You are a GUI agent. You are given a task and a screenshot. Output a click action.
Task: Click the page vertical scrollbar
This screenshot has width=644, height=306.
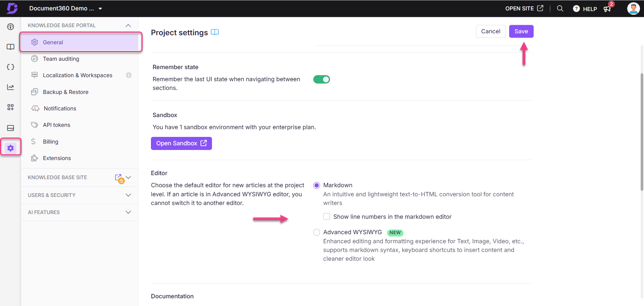pyautogui.click(x=642, y=132)
